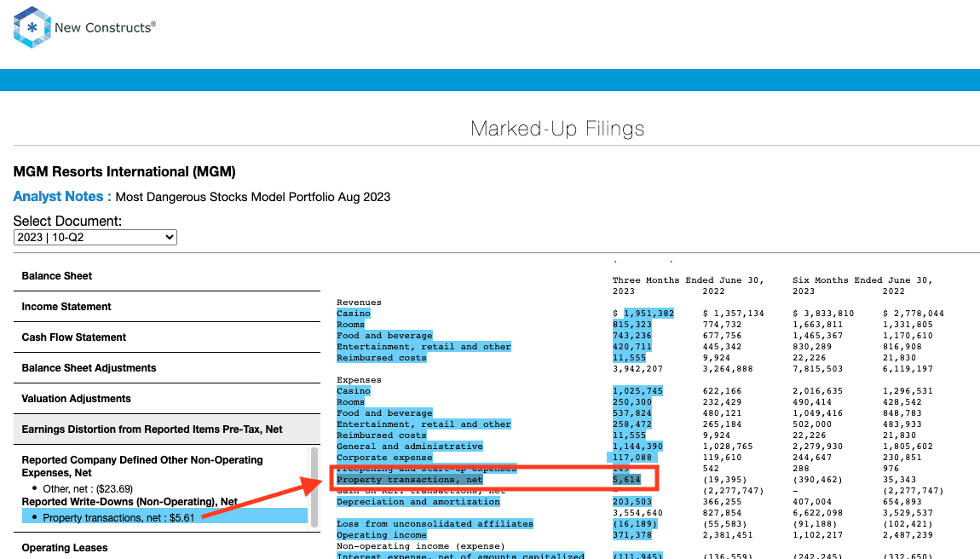Open the Select Document dropdown
This screenshot has width=980, height=559.
pos(95,238)
